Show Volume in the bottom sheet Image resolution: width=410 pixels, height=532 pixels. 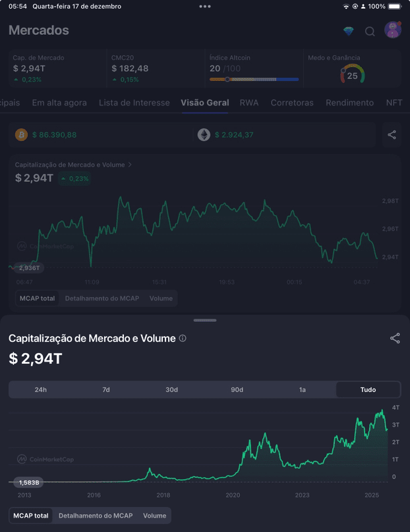point(154,516)
